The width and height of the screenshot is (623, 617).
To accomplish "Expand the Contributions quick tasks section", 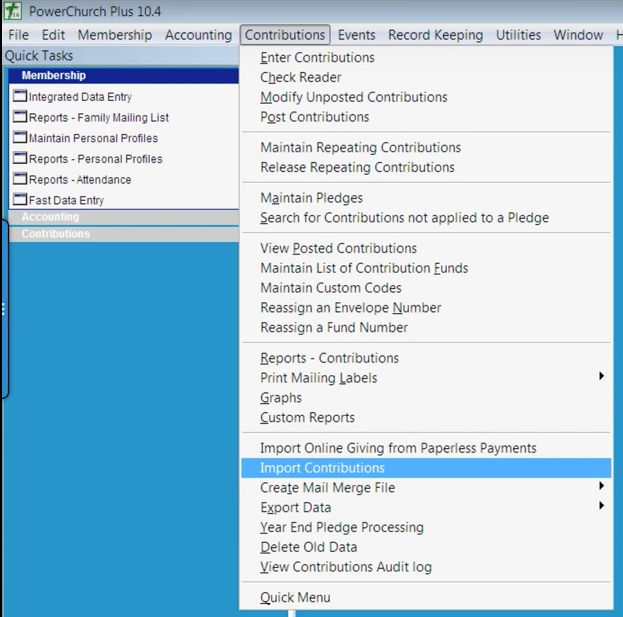I will pos(56,234).
